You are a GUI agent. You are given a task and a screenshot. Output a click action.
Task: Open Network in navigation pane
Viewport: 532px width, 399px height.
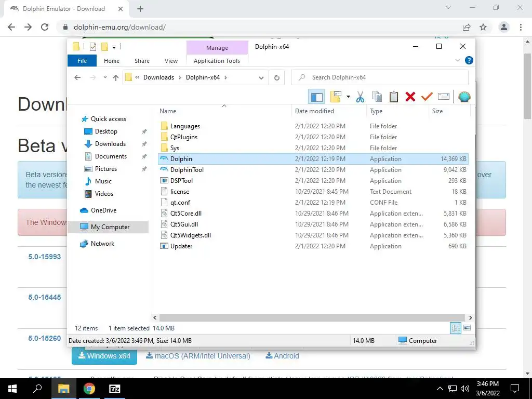click(102, 244)
